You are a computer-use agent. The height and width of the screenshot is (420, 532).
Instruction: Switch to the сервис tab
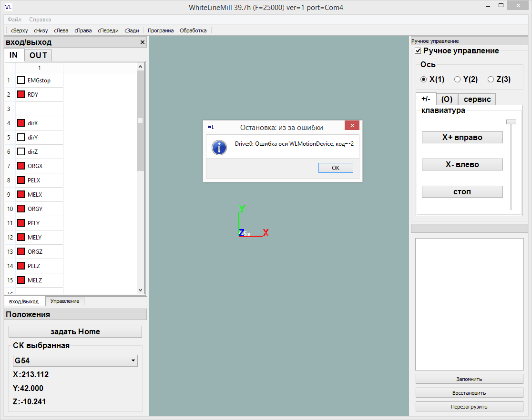[x=477, y=100]
